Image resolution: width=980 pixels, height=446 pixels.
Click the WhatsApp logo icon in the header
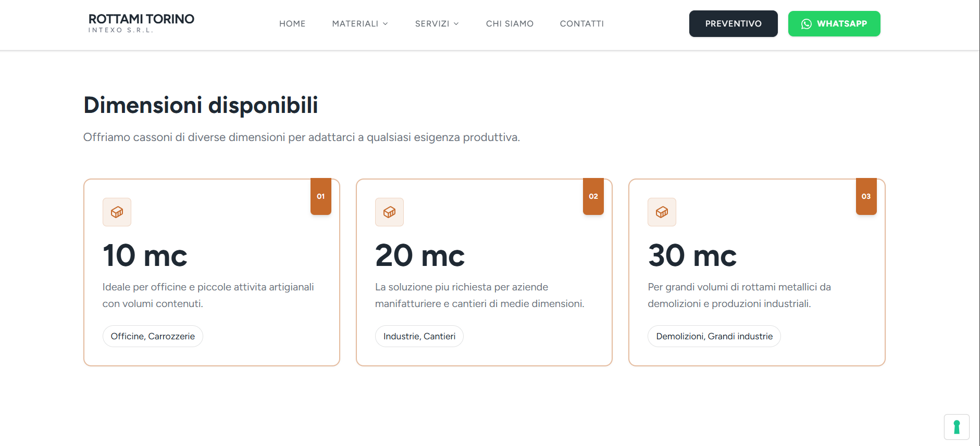pos(807,24)
